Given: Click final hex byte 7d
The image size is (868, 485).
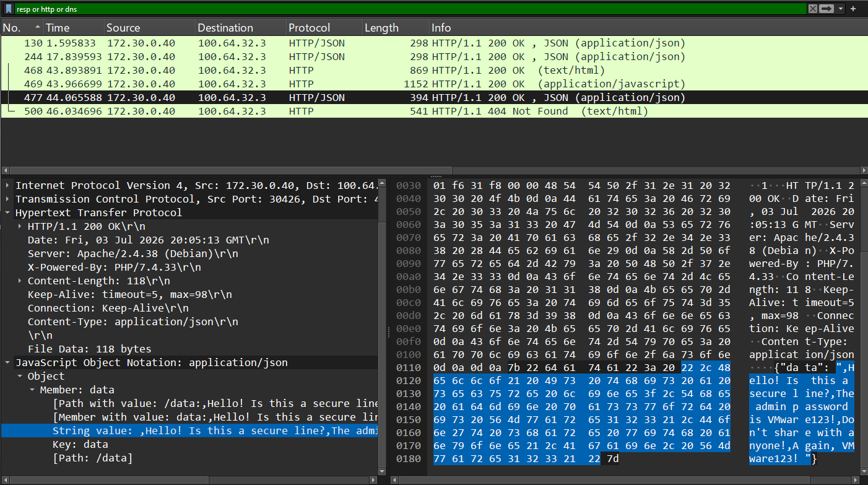Looking at the screenshot, I should [612, 458].
